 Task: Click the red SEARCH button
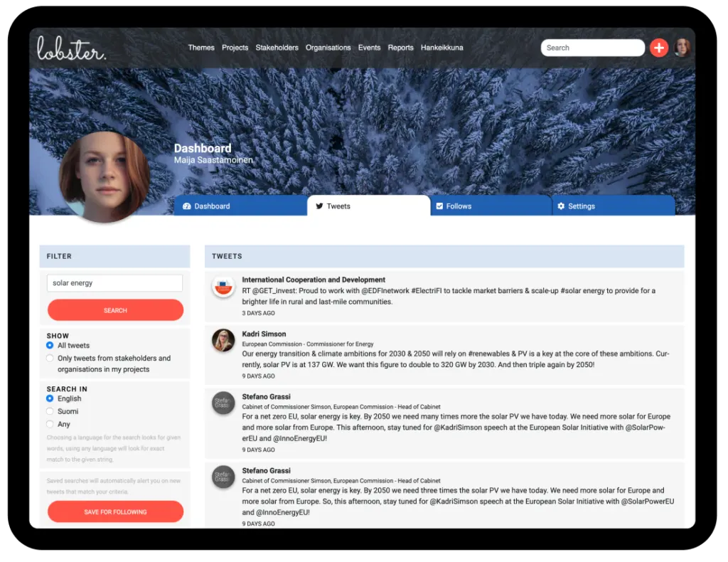click(116, 310)
